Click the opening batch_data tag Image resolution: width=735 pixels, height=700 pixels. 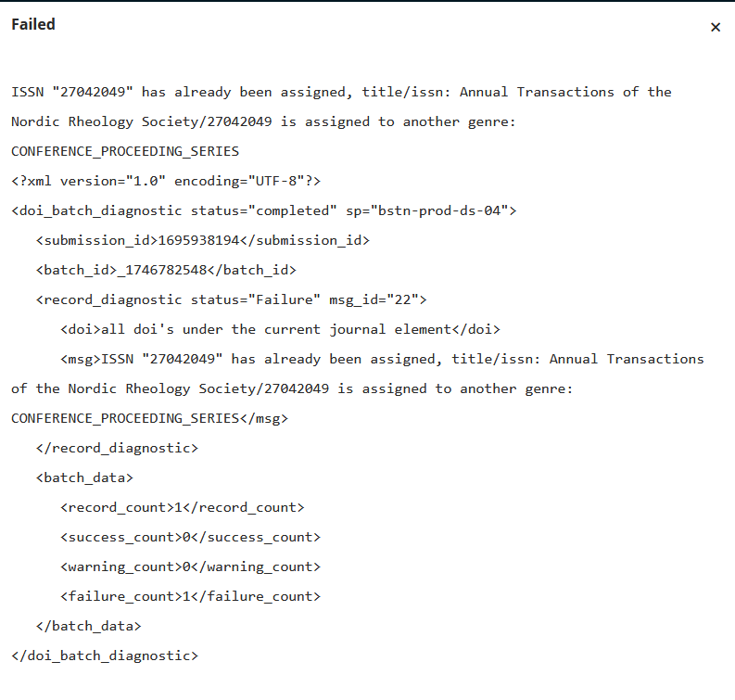84,477
